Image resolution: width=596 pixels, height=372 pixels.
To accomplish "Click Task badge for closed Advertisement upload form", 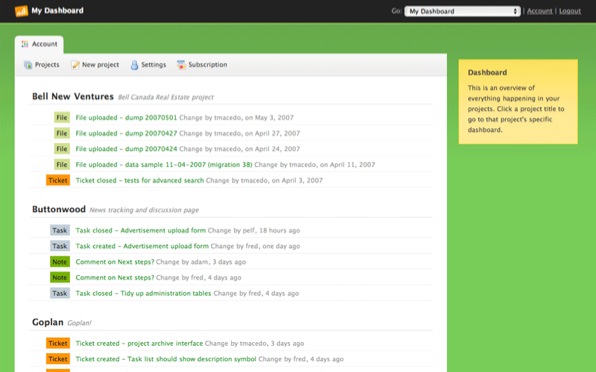I will [60, 230].
